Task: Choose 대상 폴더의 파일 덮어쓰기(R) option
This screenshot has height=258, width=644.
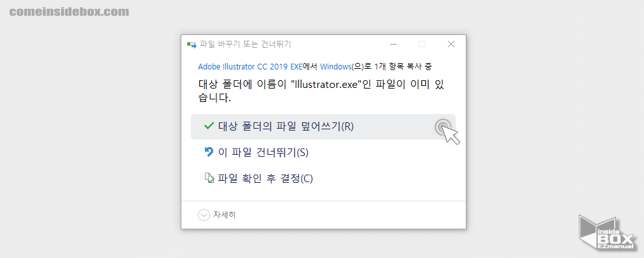Action: 286,126
